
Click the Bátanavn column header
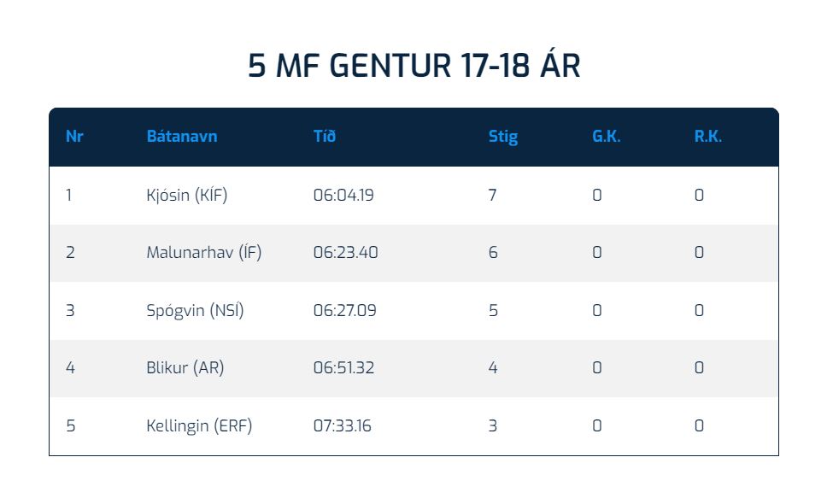(x=182, y=137)
